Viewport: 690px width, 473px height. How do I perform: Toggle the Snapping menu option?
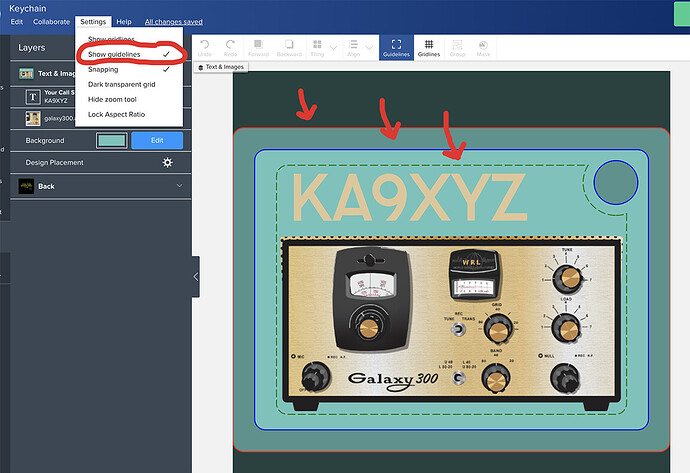point(129,70)
